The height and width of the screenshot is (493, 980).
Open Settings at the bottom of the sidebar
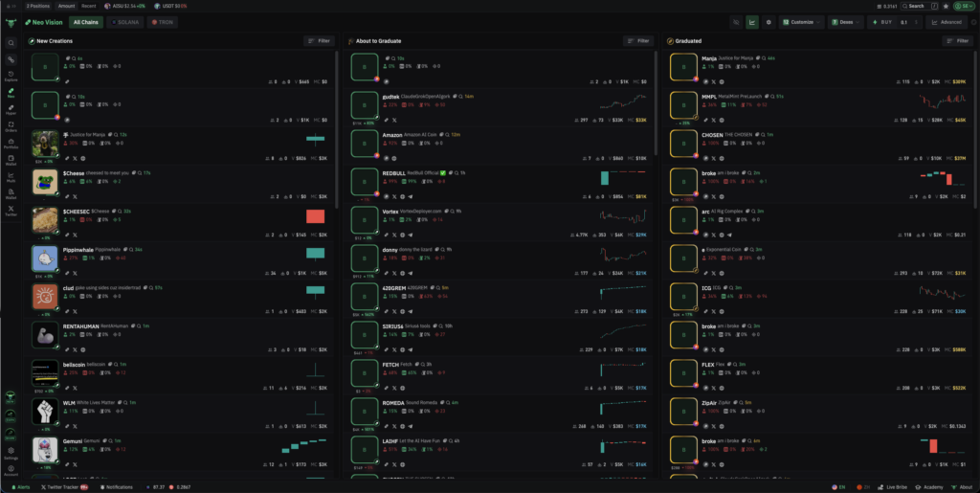point(11,452)
